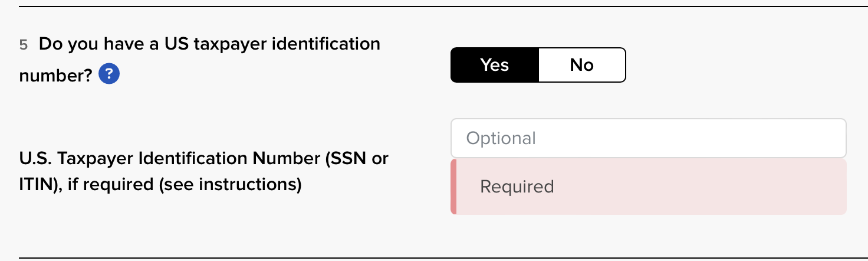
Task: Click the empty right area of the Required banner
Action: pyautogui.click(x=737, y=187)
